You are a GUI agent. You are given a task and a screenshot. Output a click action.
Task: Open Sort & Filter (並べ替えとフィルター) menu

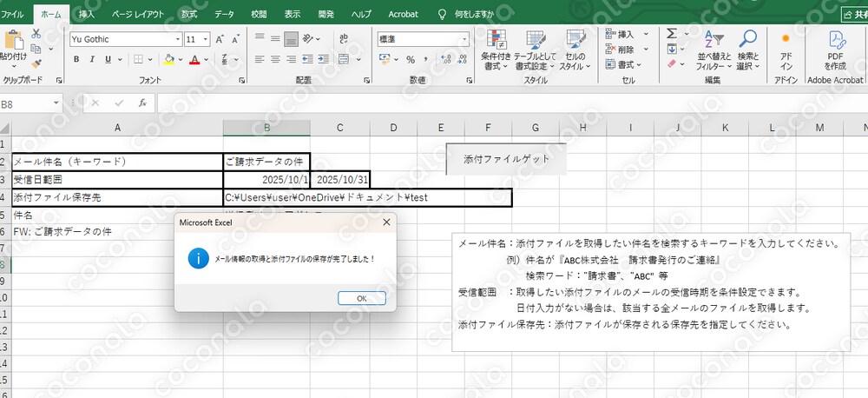pyautogui.click(x=714, y=50)
